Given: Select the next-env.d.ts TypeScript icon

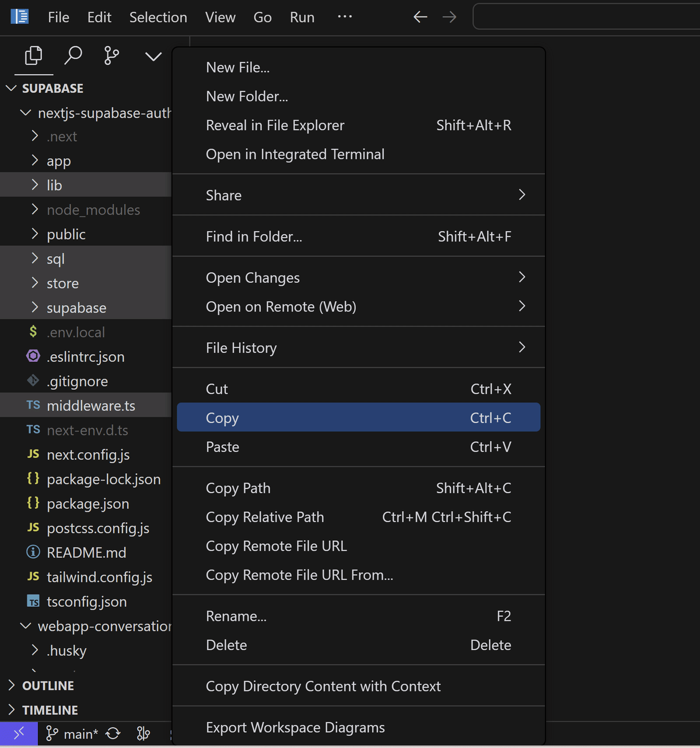Looking at the screenshot, I should pos(33,429).
